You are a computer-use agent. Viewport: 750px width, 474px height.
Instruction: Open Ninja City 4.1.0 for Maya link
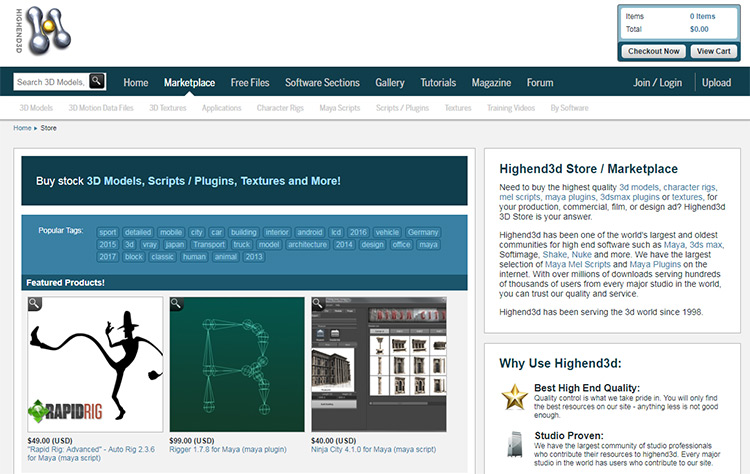coord(374,450)
